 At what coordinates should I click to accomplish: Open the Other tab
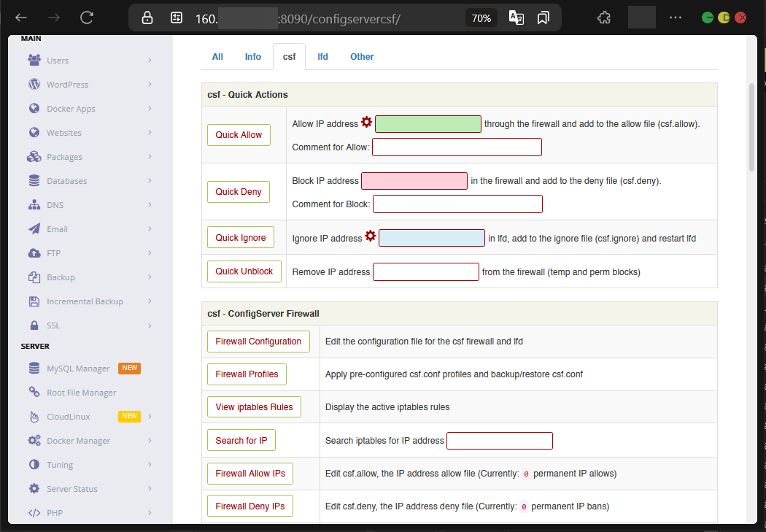click(362, 57)
